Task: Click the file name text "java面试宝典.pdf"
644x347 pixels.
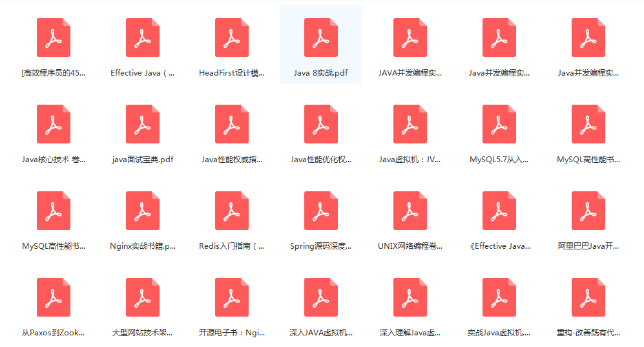Action: tap(143, 160)
